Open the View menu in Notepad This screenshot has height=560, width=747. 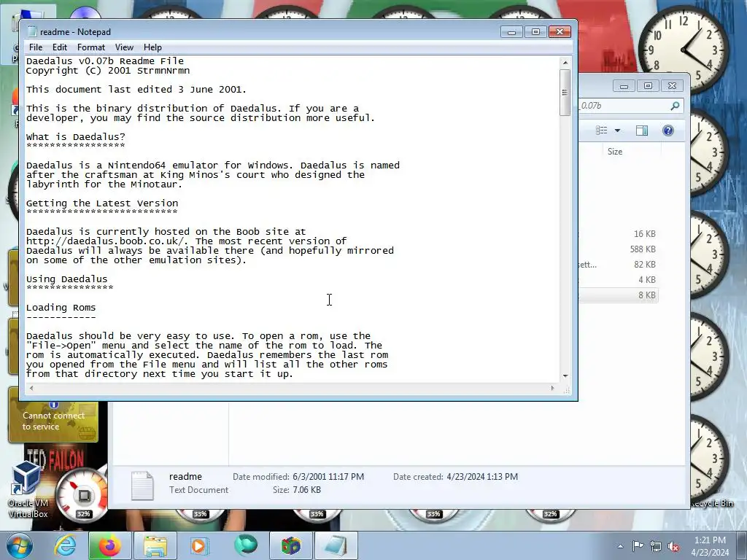coord(124,47)
